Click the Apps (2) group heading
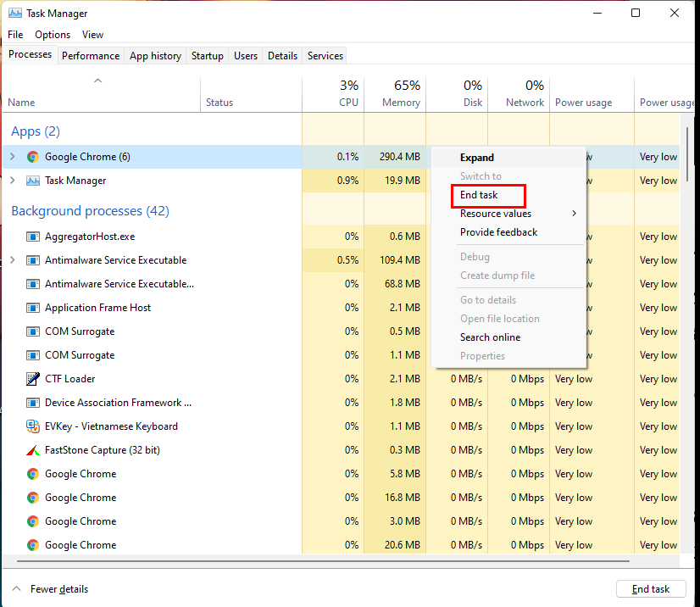 [x=36, y=131]
